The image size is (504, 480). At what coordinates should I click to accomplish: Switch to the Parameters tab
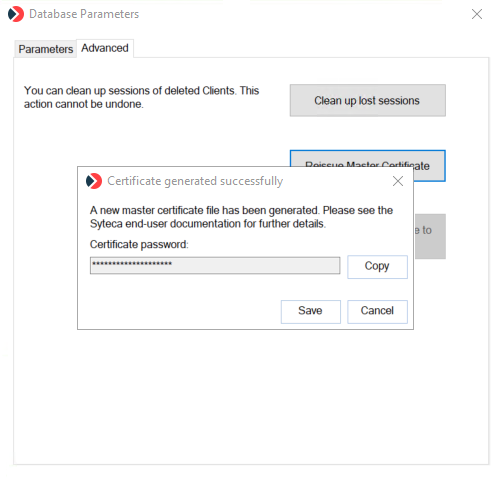coord(46,49)
